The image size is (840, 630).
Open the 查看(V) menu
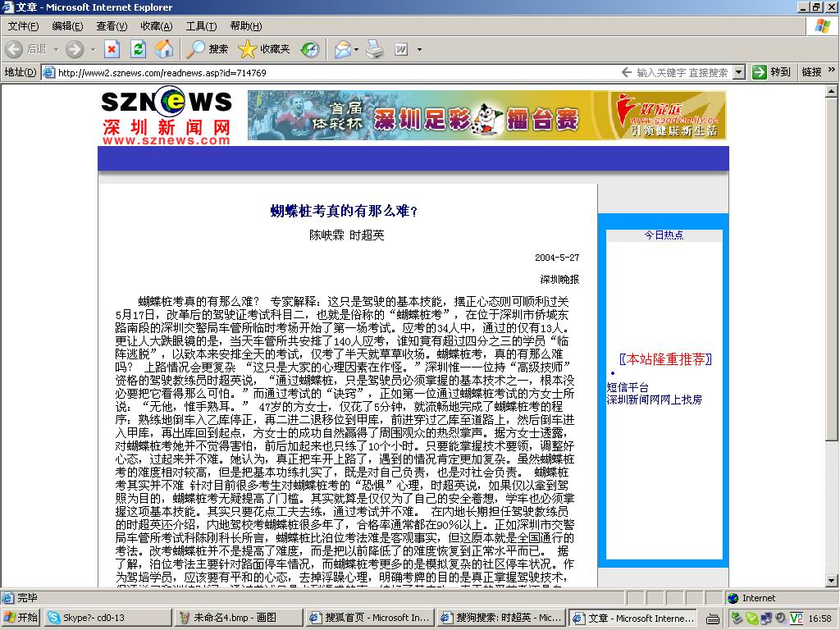pyautogui.click(x=112, y=26)
